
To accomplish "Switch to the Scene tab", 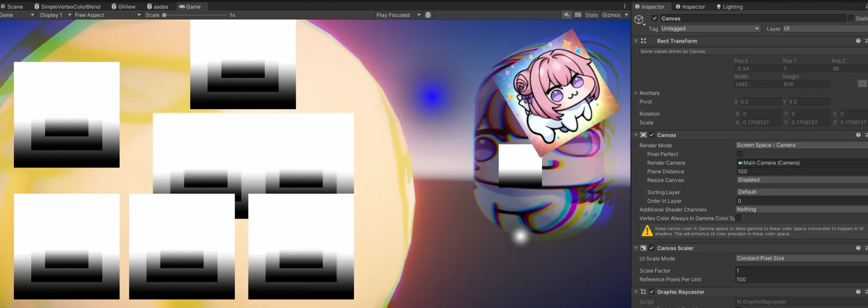I will pos(12,6).
